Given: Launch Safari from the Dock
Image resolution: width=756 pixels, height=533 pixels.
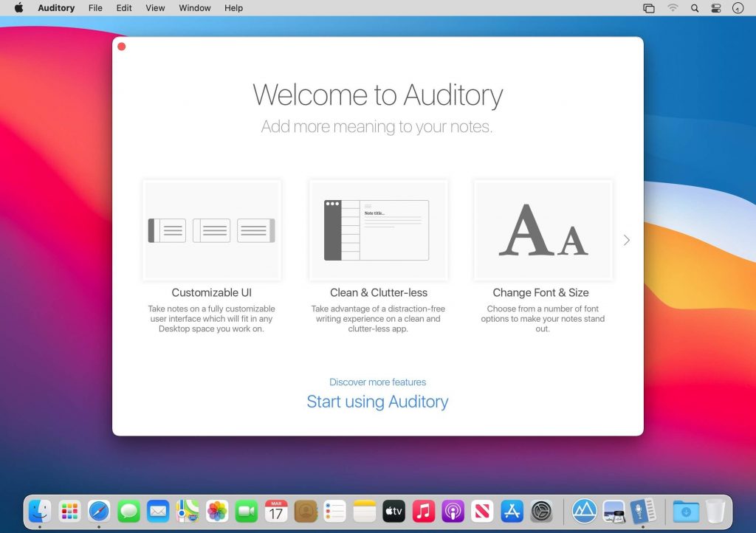Looking at the screenshot, I should (98, 510).
